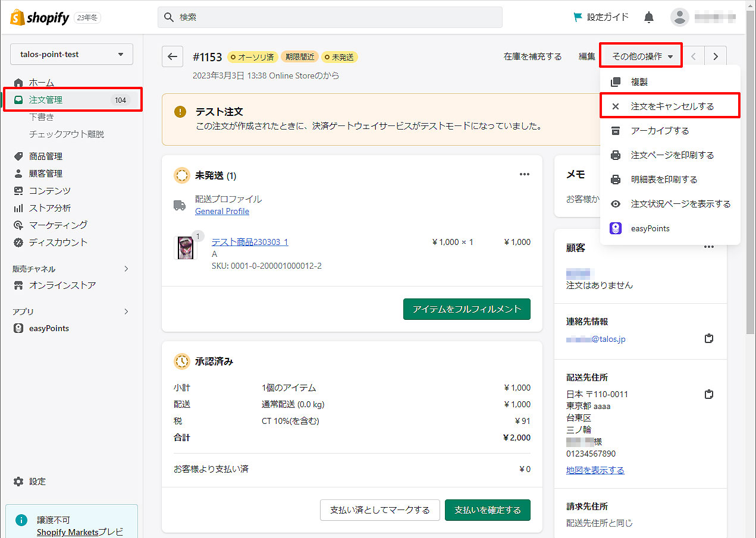This screenshot has height=538, width=756.
Task: Open the unfulfilled card three-dot menu
Action: click(x=524, y=175)
